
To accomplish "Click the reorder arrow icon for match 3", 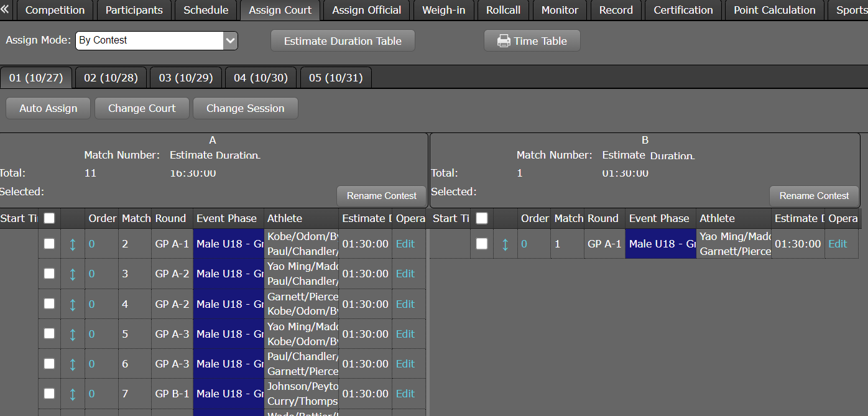I will point(73,274).
